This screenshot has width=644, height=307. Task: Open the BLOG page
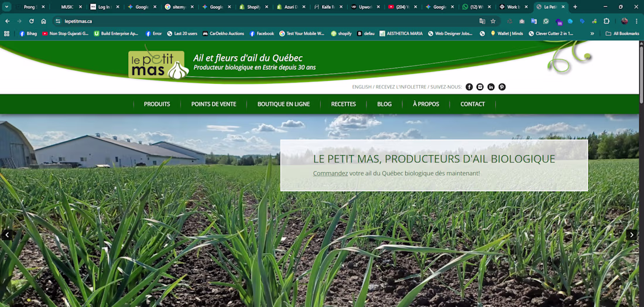point(385,104)
